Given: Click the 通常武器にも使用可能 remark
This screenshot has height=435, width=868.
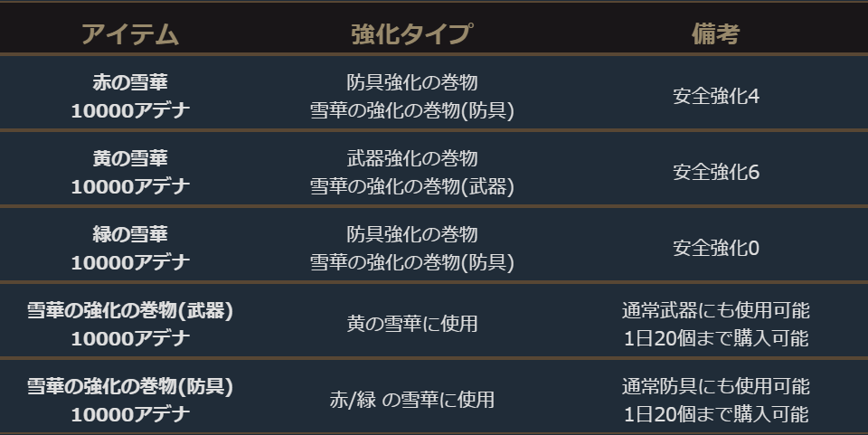Looking at the screenshot, I should [x=715, y=310].
